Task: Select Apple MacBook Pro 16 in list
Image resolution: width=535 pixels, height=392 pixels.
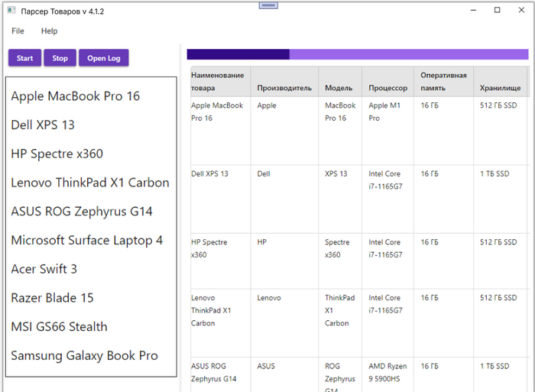Action: [75, 96]
